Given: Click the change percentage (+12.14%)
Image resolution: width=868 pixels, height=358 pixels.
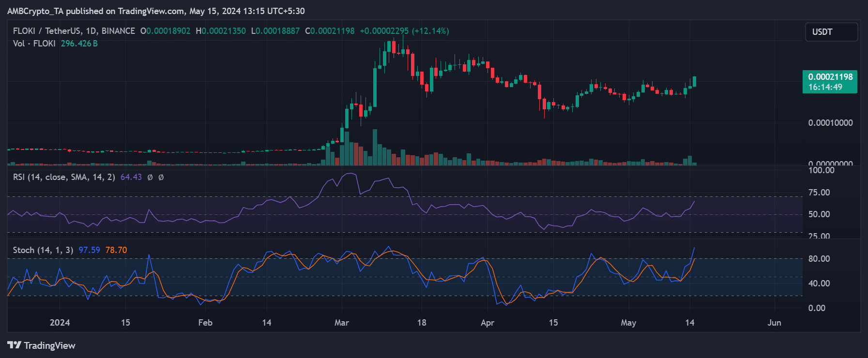Looking at the screenshot, I should pyautogui.click(x=430, y=31).
